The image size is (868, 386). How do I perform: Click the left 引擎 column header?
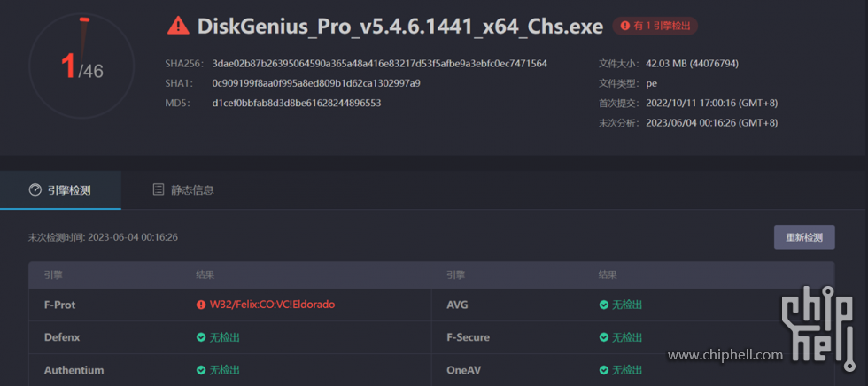53,274
